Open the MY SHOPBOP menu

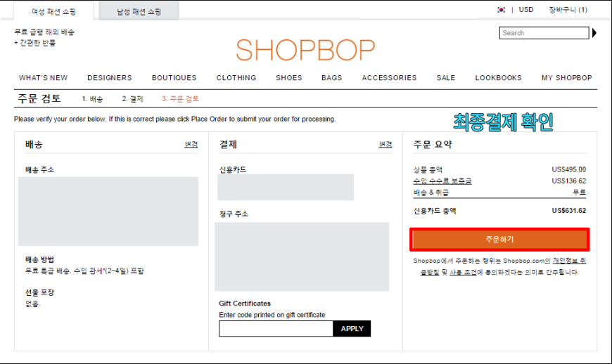(567, 78)
